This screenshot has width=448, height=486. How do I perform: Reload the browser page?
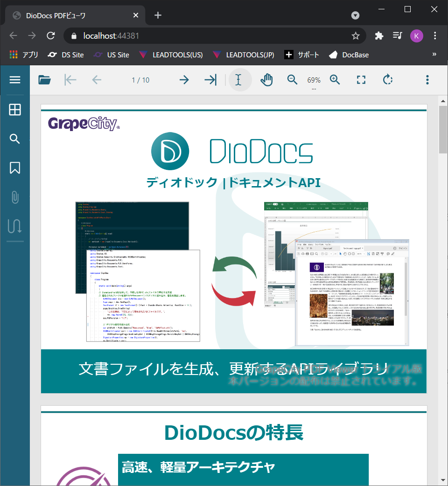(51, 35)
